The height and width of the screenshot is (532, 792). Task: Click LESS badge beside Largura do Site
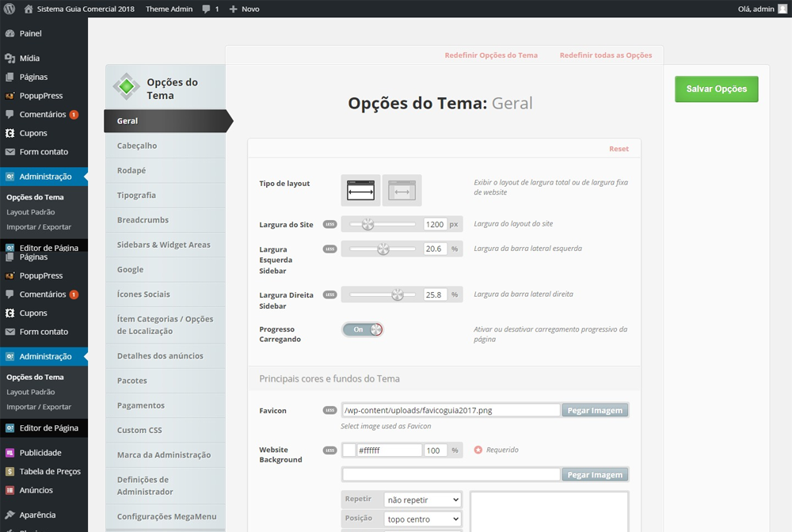pyautogui.click(x=329, y=225)
